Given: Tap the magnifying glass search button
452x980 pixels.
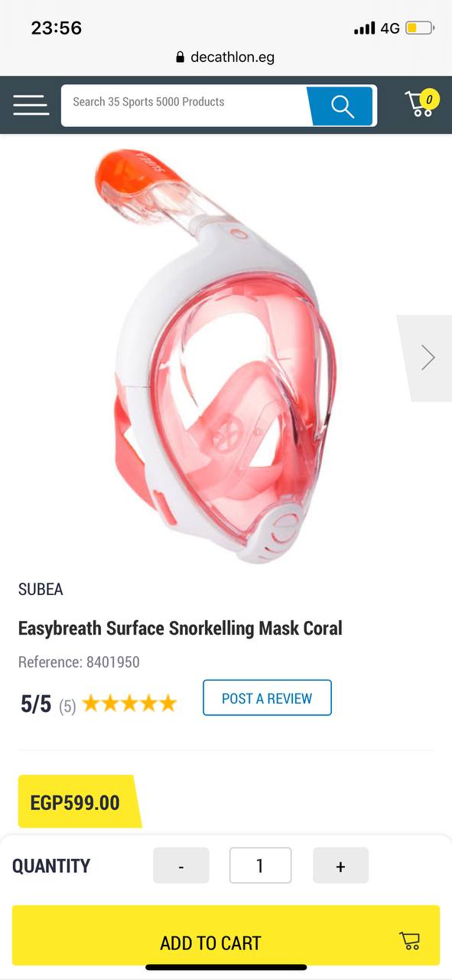Looking at the screenshot, I should pyautogui.click(x=342, y=106).
